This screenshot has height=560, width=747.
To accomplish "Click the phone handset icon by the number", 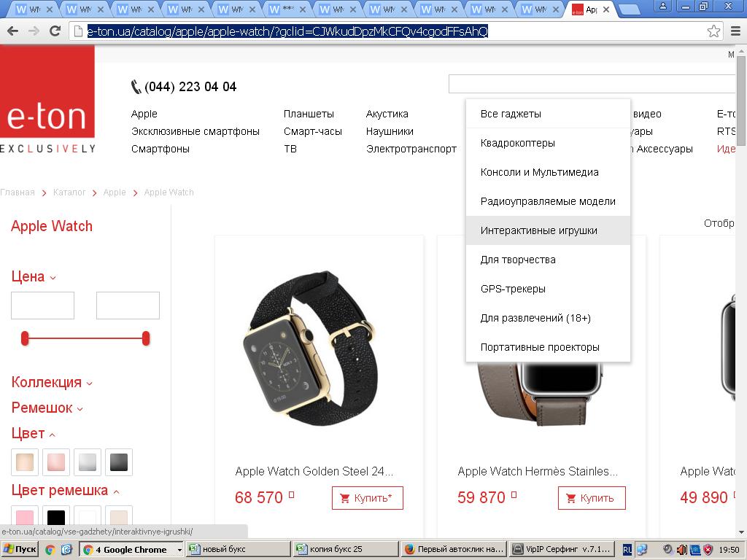I will (x=136, y=87).
